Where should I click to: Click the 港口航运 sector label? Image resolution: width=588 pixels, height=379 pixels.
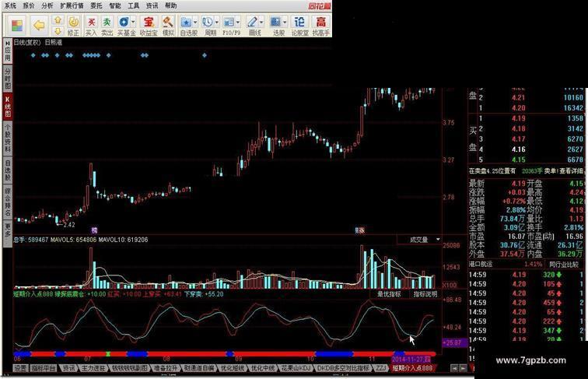coord(481,264)
